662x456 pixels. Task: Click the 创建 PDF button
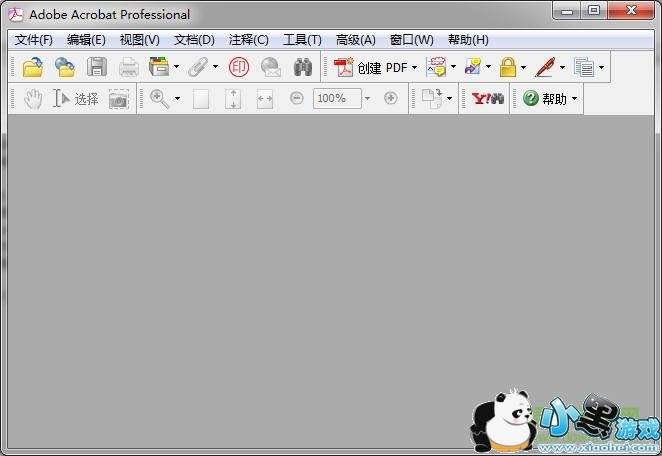click(x=370, y=67)
